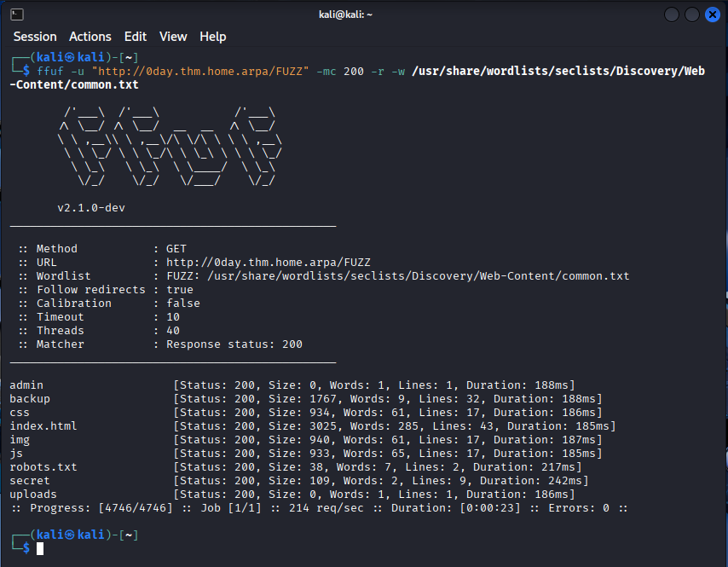This screenshot has height=567, width=728.
Task: Select the 'secret' result entry
Action: 30,481
